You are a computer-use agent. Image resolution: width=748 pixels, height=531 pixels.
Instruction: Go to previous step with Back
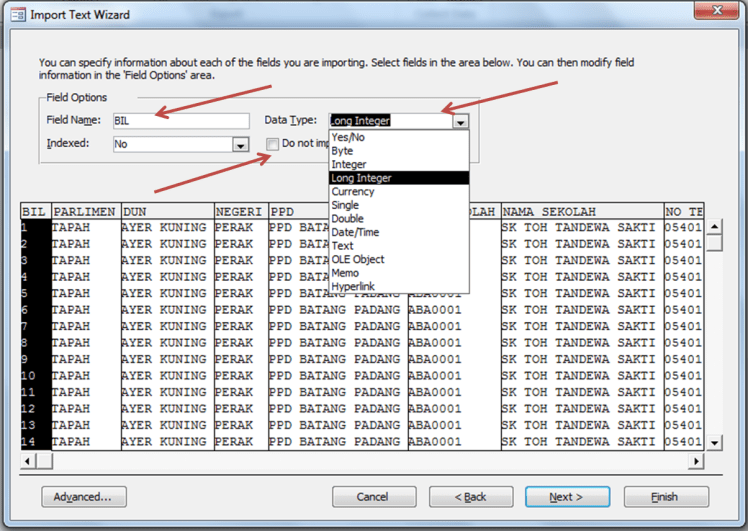pyautogui.click(x=471, y=497)
